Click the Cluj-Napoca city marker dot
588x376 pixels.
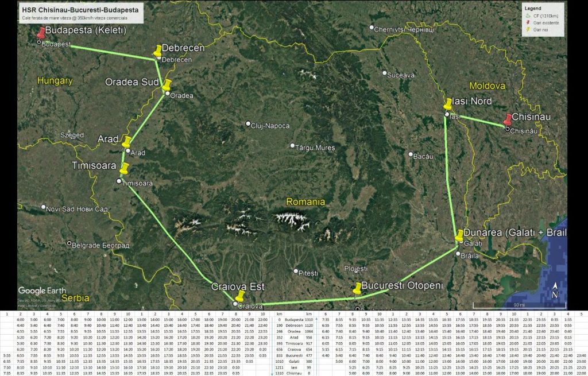coord(248,123)
